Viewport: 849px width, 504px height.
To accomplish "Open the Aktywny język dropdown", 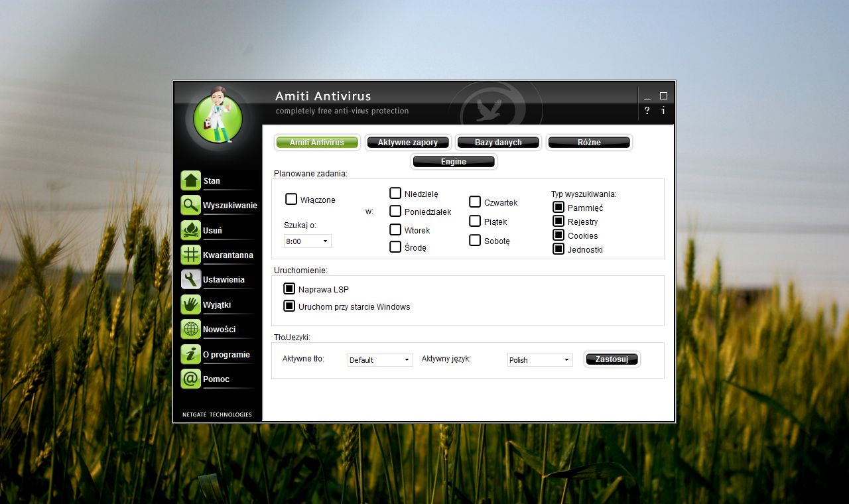I will [540, 359].
